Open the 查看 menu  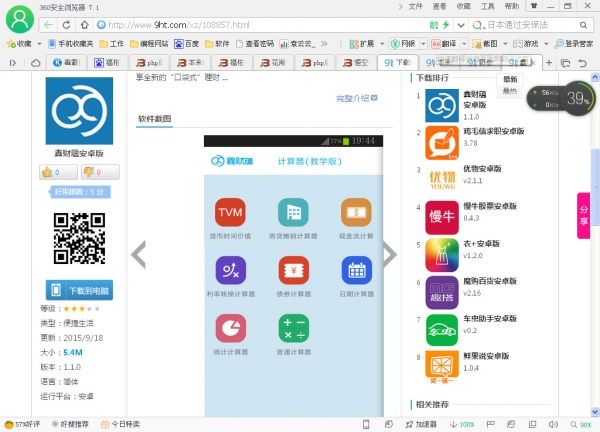439,6
